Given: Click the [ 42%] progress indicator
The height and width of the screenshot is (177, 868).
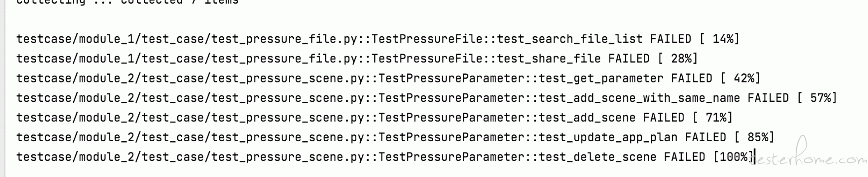Looking at the screenshot, I should click(740, 79).
